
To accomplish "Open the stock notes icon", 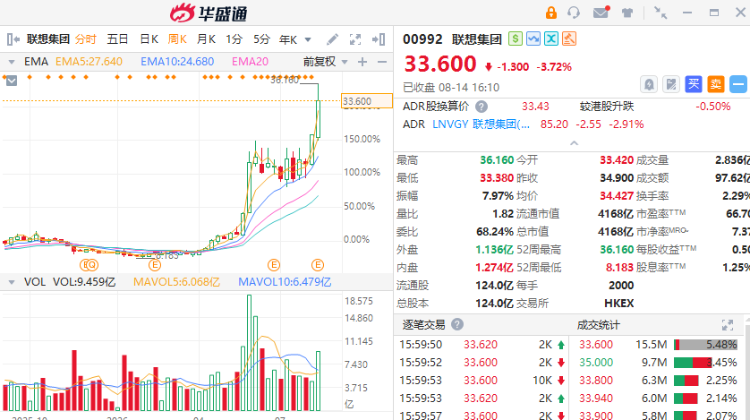I will 671,85.
